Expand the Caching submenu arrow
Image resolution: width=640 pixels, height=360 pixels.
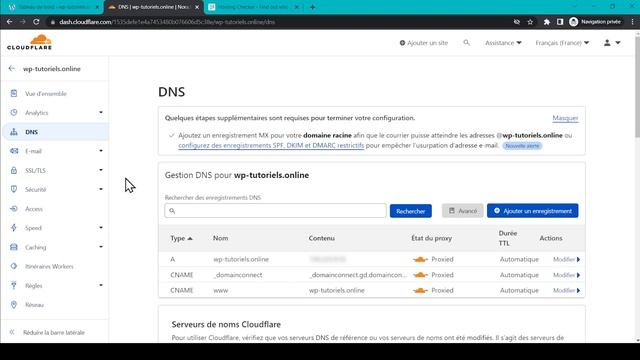101,247
